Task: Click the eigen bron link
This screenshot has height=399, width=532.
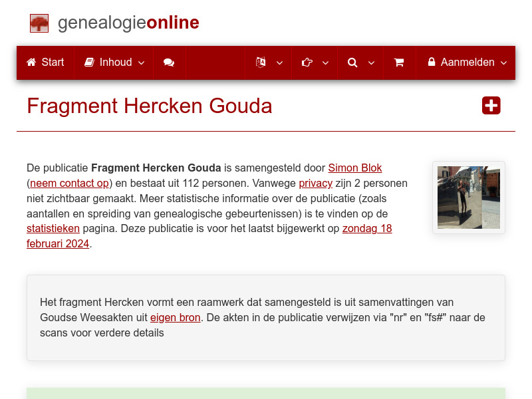Action: (x=175, y=317)
